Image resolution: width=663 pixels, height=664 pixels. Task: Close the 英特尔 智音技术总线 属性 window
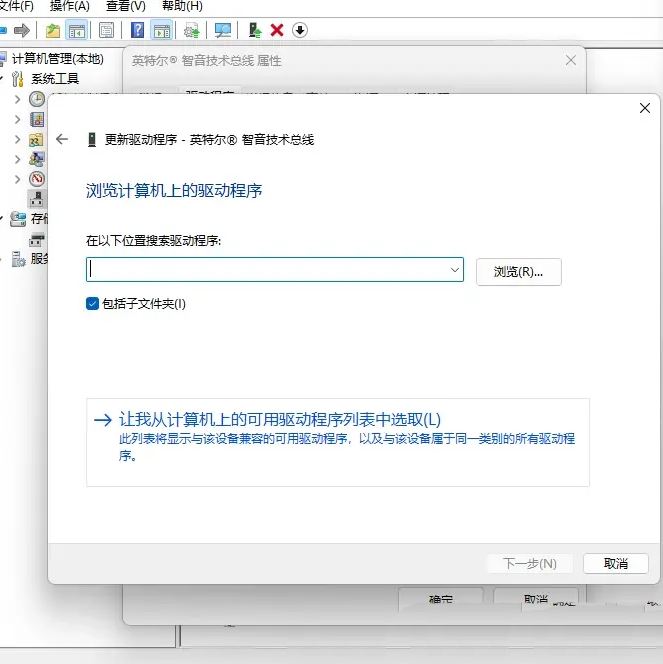pyautogui.click(x=570, y=60)
